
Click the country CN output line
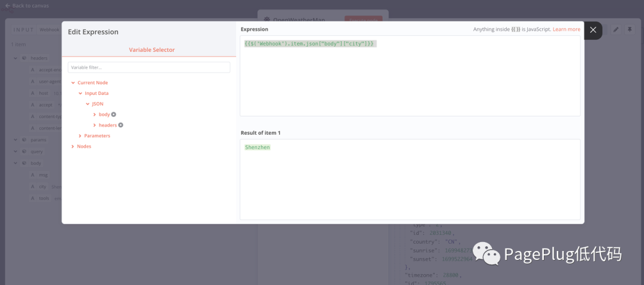[435, 241]
